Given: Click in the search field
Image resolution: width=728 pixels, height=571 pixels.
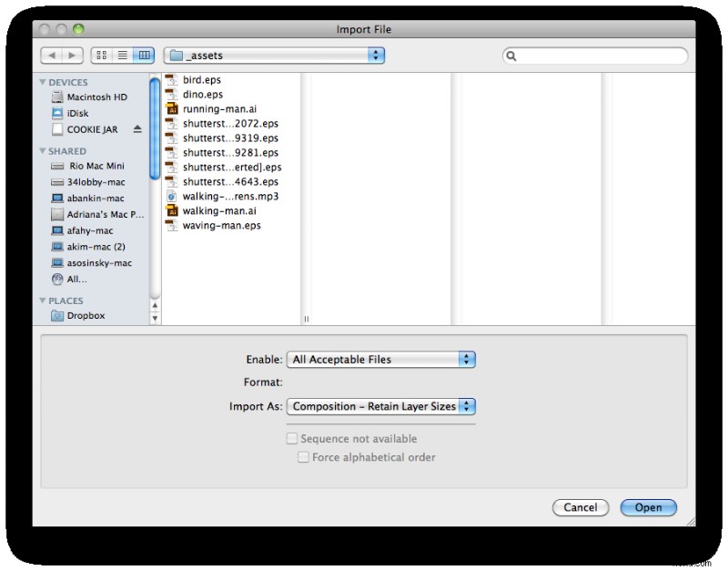Looking at the screenshot, I should coord(595,56).
